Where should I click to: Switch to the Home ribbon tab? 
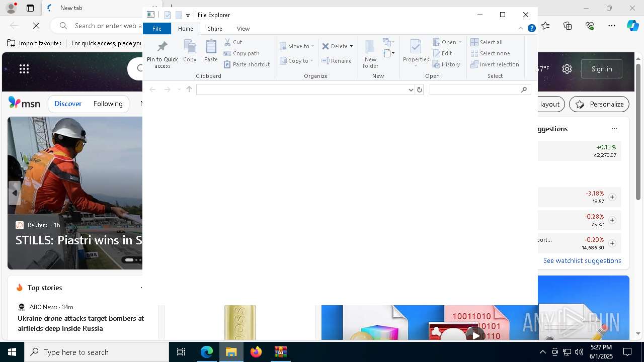tap(185, 29)
